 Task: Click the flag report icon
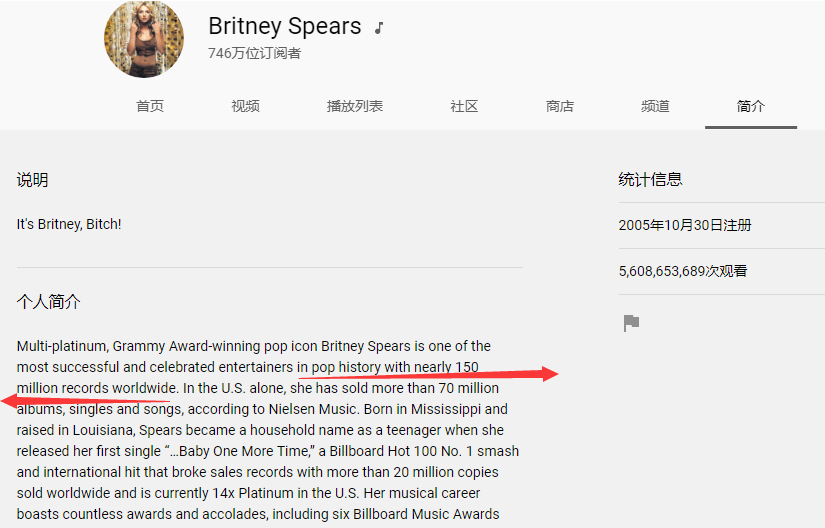click(x=631, y=323)
